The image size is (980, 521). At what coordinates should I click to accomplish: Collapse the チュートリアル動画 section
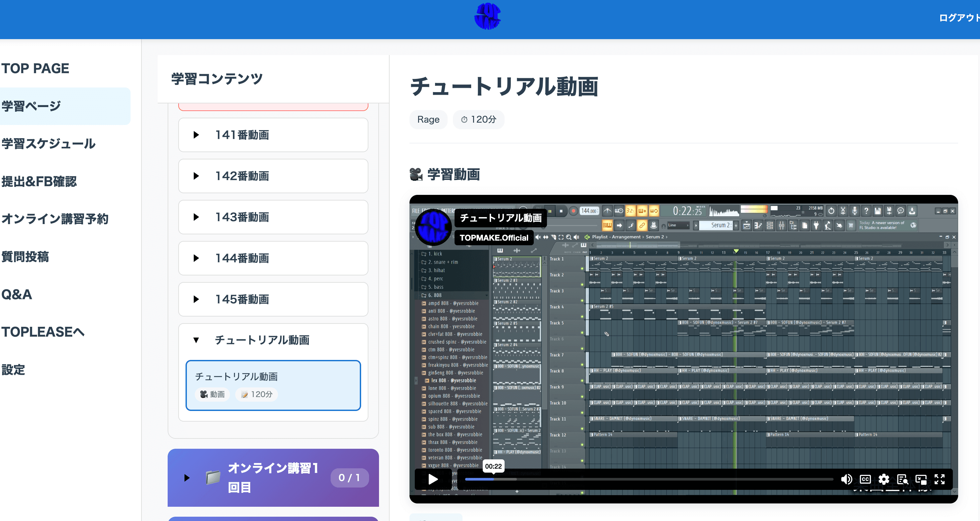[x=196, y=340]
